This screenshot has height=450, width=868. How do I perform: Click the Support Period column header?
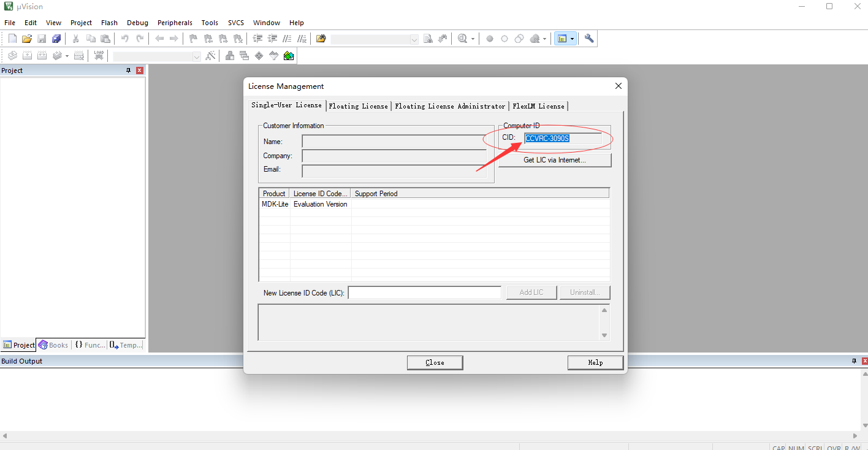point(480,193)
